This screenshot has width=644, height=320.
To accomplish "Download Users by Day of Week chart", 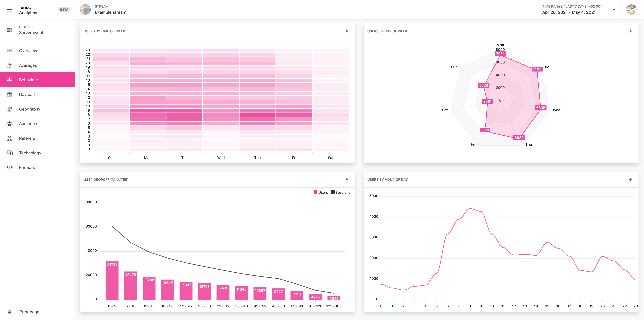I will (x=630, y=31).
